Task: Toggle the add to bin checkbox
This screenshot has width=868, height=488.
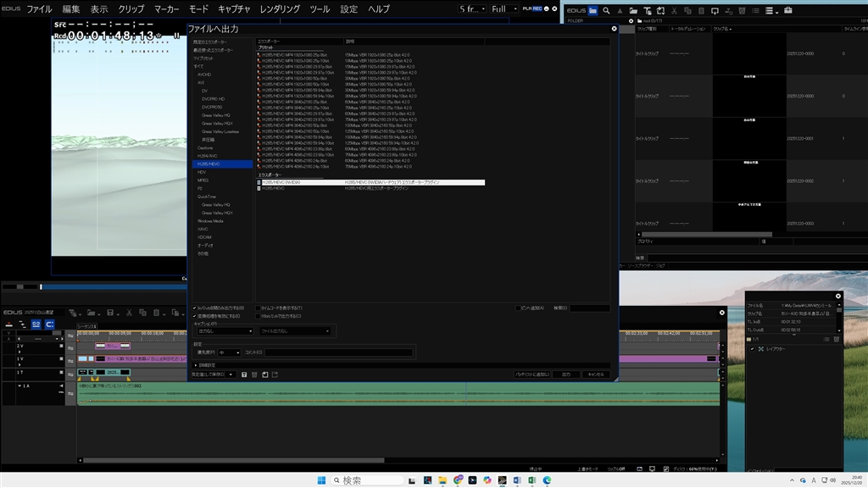Action: pyautogui.click(x=518, y=308)
